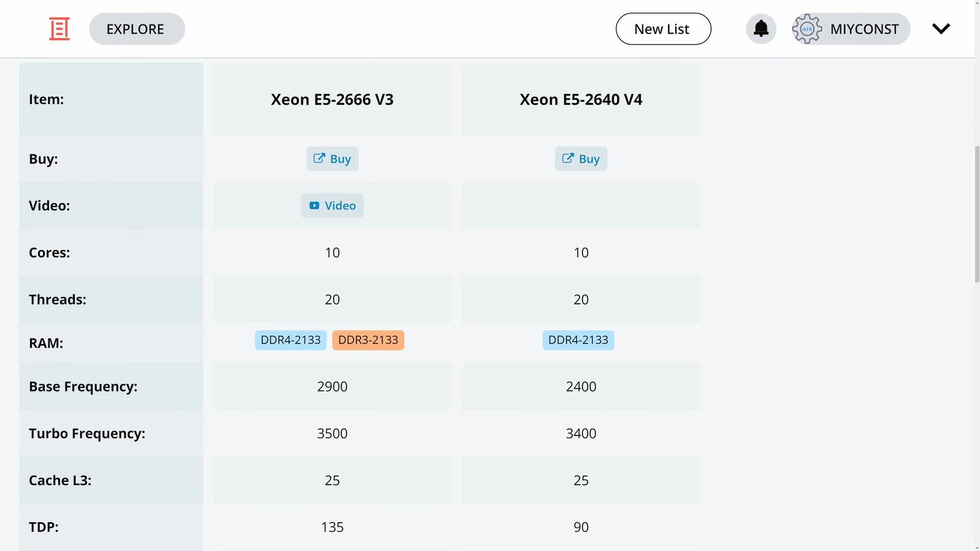Select DDR4-2133 tag under Xeon E5-2640 V4
The width and height of the screenshot is (980, 551).
tap(578, 340)
